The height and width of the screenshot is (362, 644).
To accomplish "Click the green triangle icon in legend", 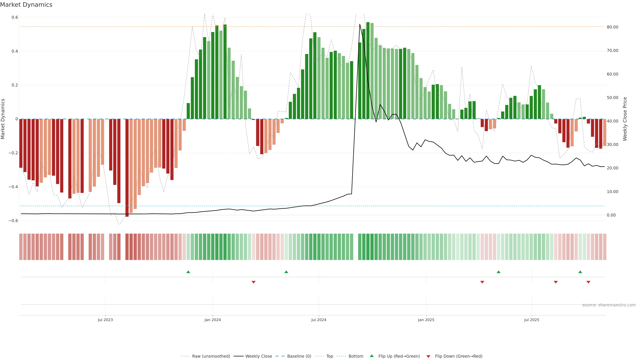I will point(372,356).
